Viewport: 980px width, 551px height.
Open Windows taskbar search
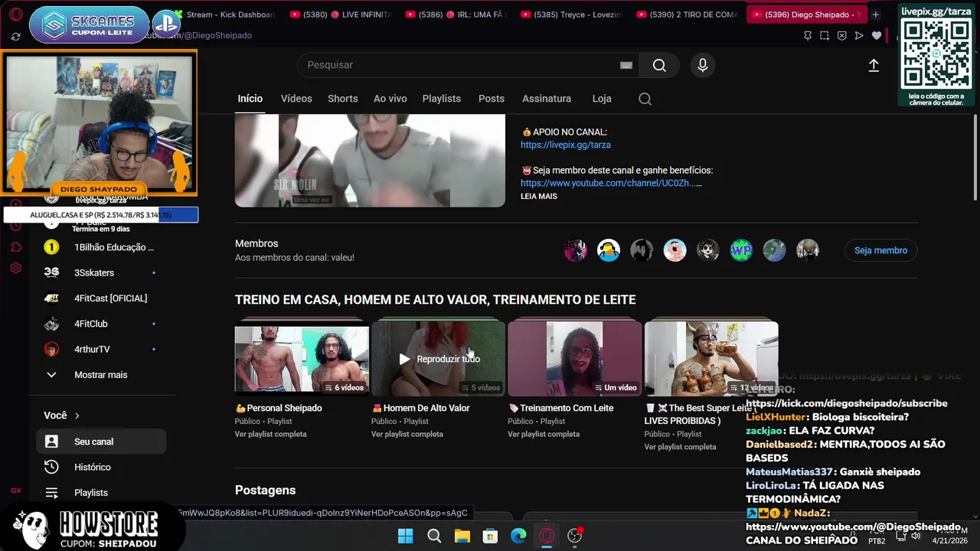(x=434, y=536)
